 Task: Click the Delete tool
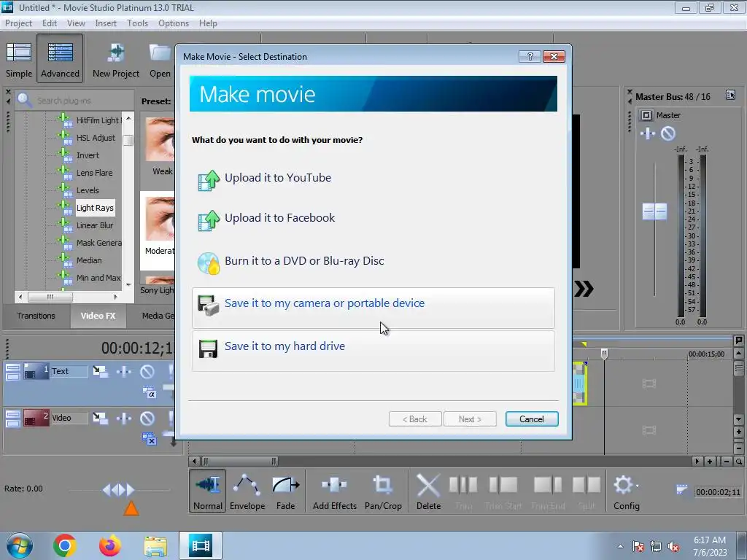pyautogui.click(x=428, y=491)
